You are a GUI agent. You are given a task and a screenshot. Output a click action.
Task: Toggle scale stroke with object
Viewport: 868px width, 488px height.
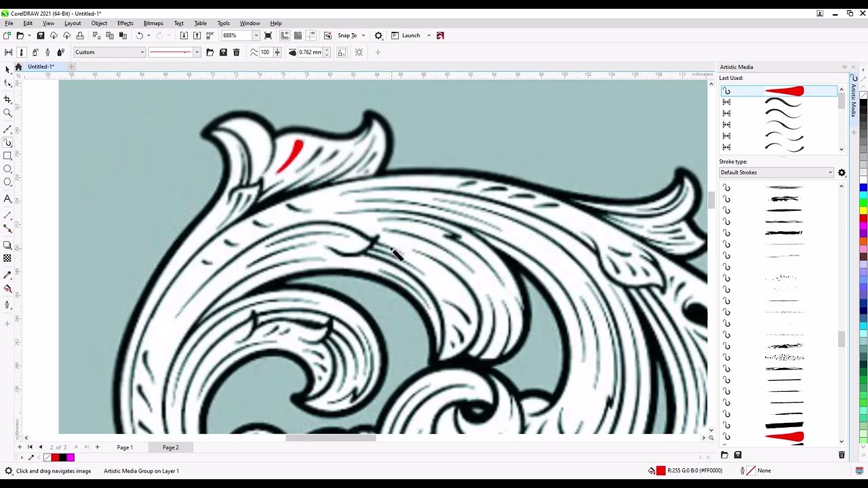(342, 52)
